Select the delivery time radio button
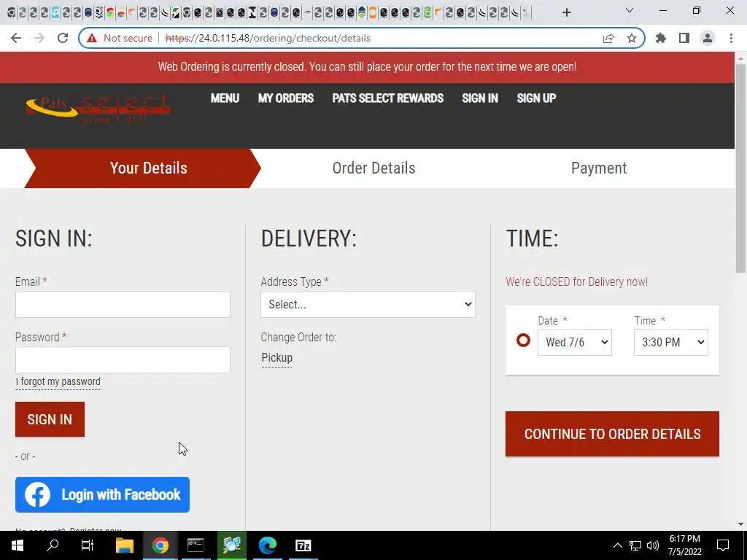The image size is (747, 560). (x=523, y=341)
